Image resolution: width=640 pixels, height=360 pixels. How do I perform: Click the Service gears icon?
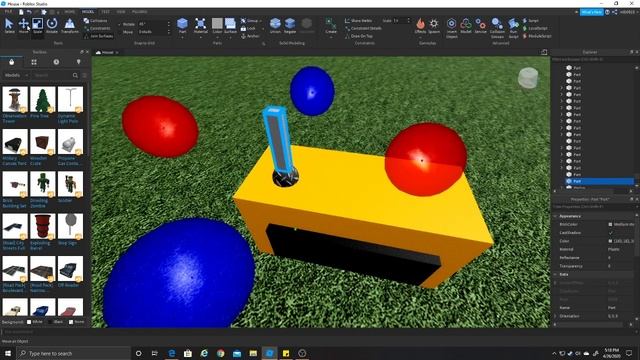[x=480, y=24]
